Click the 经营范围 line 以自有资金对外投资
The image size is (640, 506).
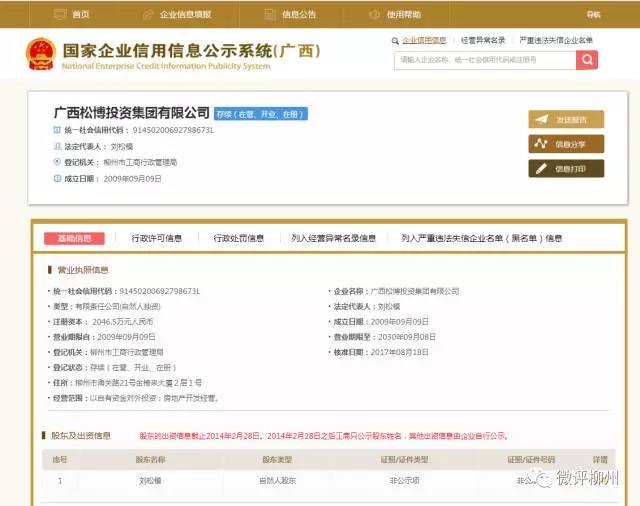coord(155,398)
